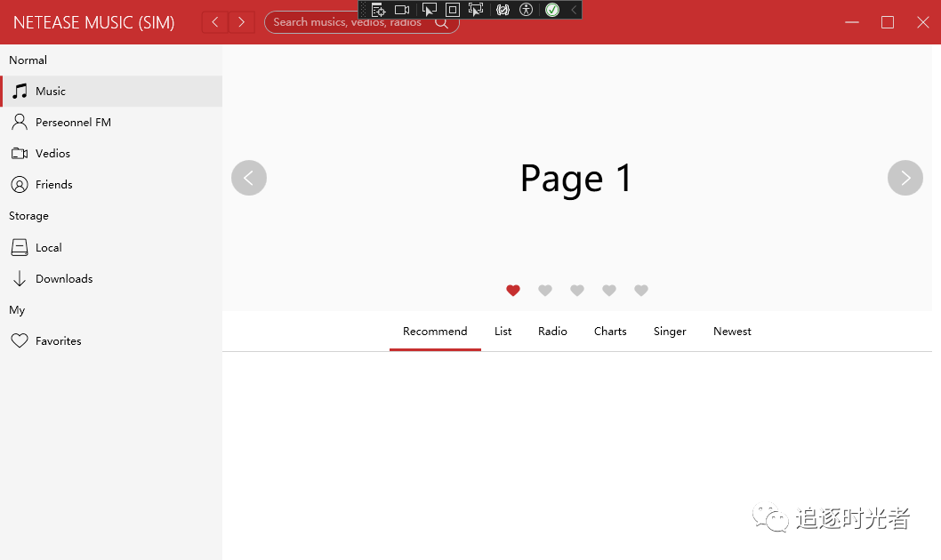Select Music in the sidebar

111,92
